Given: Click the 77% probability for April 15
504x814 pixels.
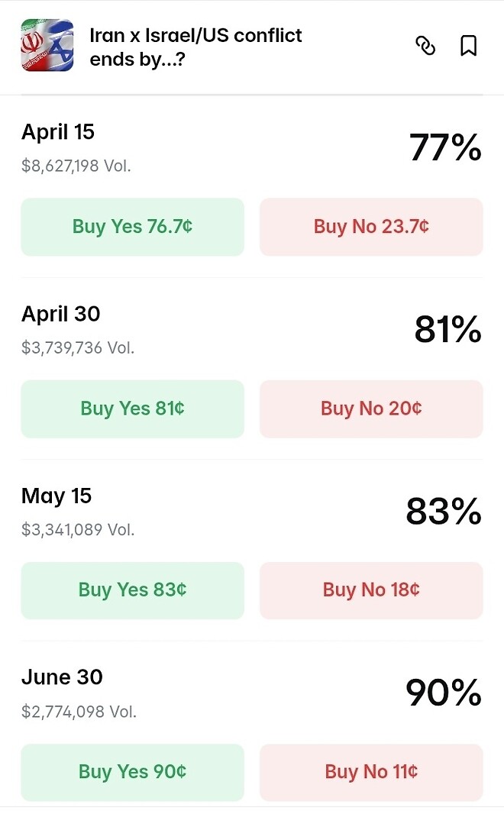Looking at the screenshot, I should tap(445, 148).
